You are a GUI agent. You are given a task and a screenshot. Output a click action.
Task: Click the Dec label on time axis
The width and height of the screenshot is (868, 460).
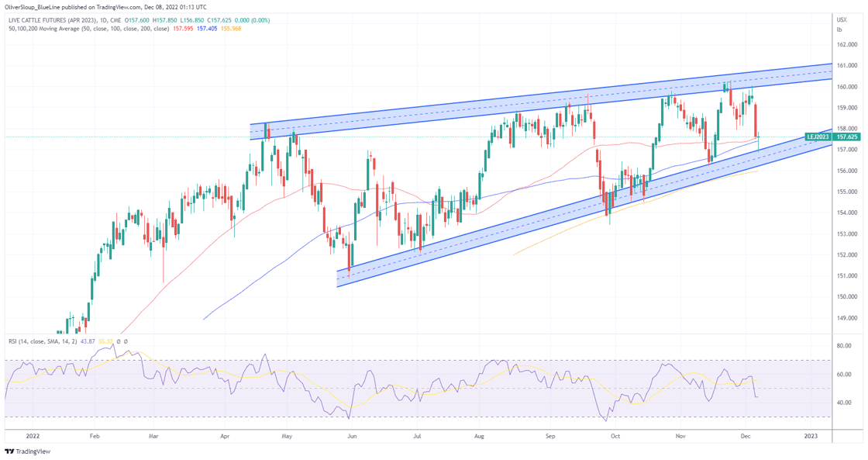tap(745, 437)
